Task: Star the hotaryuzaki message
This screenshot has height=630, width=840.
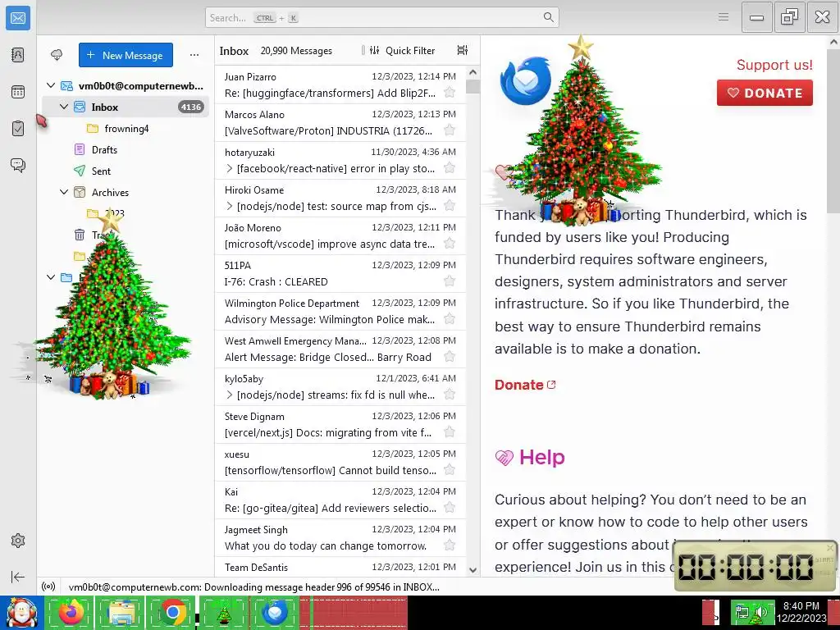Action: (x=450, y=168)
